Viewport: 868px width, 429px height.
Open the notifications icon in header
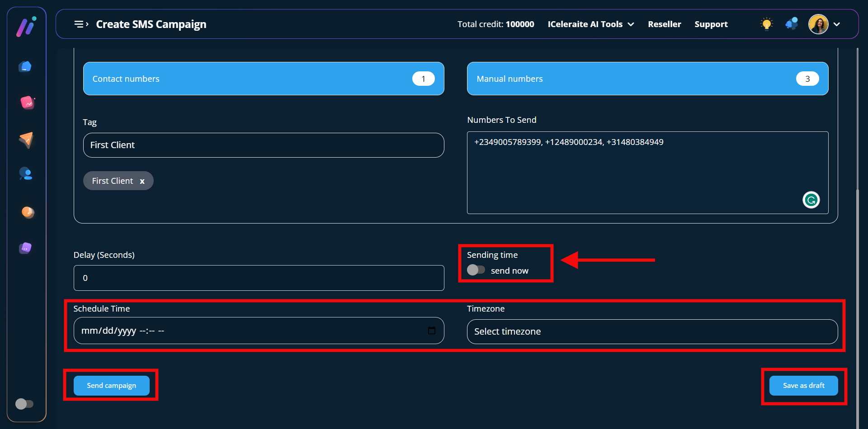792,24
